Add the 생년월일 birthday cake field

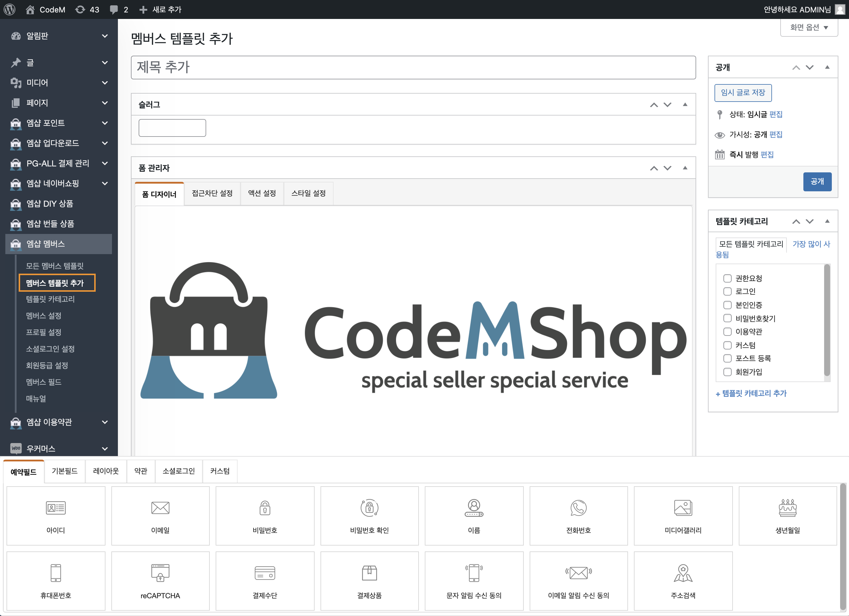click(788, 515)
